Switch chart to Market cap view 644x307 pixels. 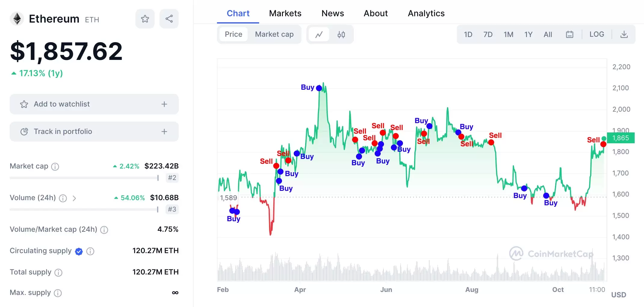pyautogui.click(x=274, y=34)
